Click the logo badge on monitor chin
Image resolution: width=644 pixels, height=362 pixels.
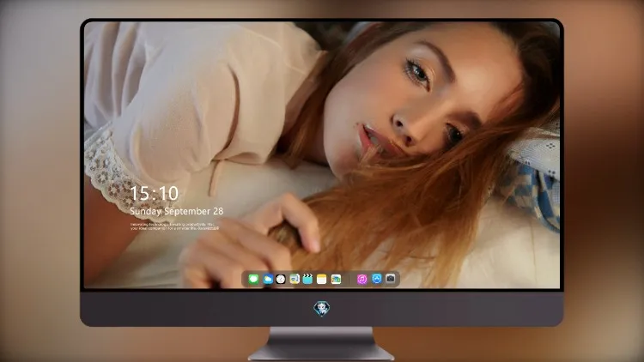(x=322, y=309)
